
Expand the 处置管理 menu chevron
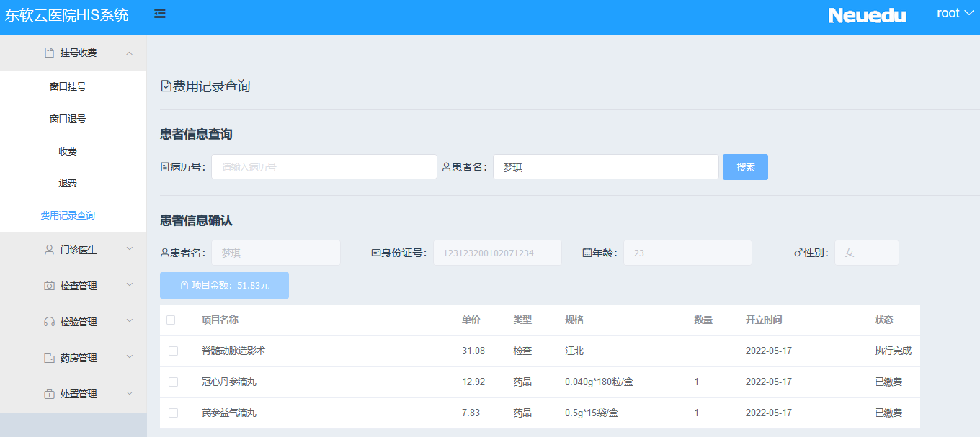point(130,393)
